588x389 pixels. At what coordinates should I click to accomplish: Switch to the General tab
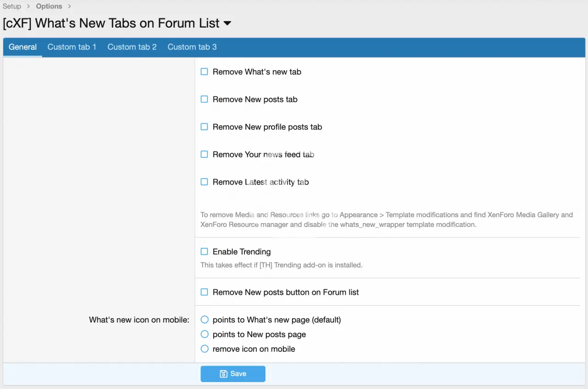pyautogui.click(x=23, y=47)
